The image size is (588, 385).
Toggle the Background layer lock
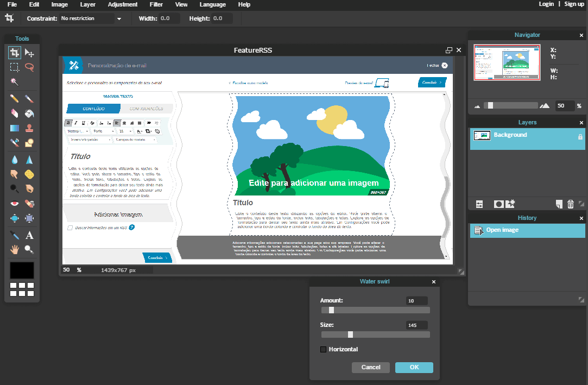(580, 137)
